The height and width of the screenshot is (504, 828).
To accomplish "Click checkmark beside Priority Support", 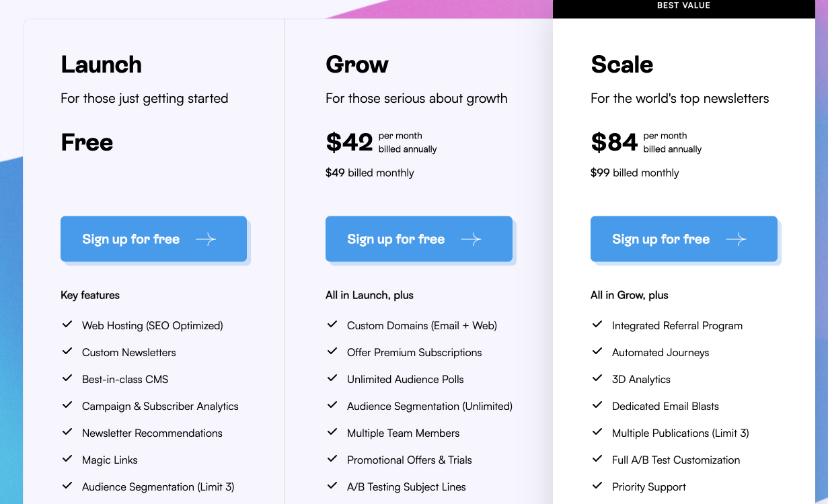I will pos(597,486).
